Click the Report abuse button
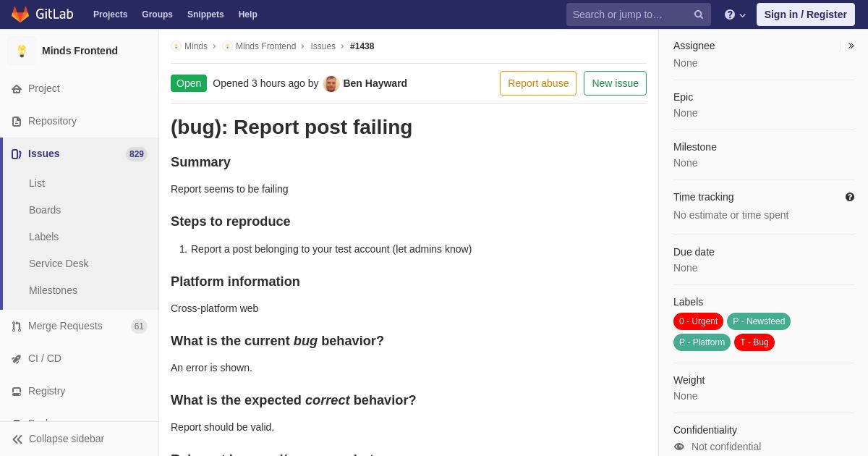Image resolution: width=868 pixels, height=456 pixels. click(x=538, y=83)
